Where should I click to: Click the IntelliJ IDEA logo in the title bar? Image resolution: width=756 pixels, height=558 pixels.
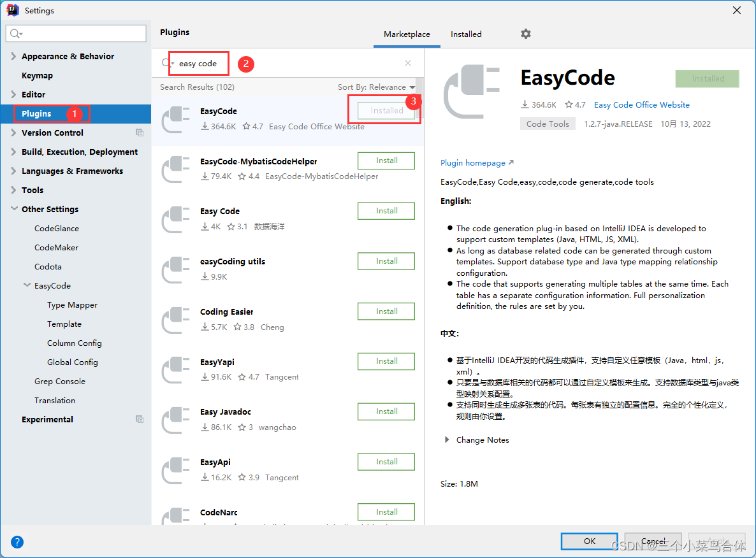[x=13, y=10]
